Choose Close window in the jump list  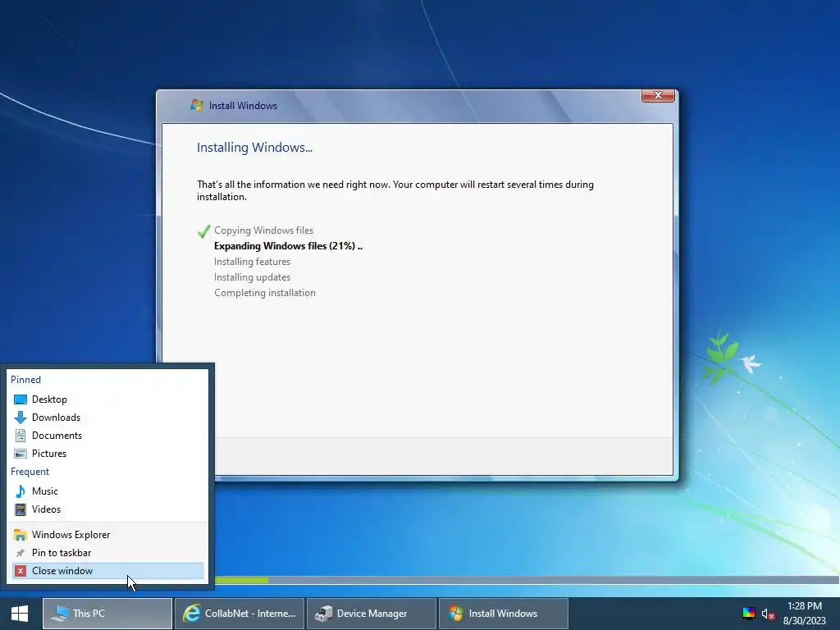(107, 571)
